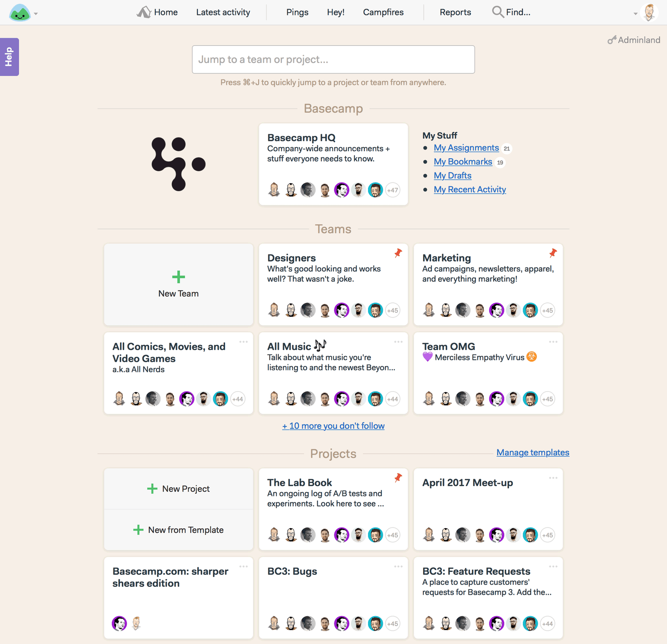Viewport: 667px width, 644px height.
Task: Open My Drafts link
Action: coord(452,176)
